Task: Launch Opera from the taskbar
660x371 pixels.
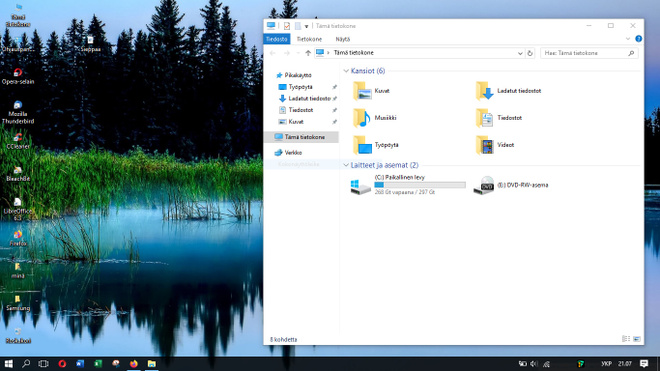Action: tap(62, 363)
